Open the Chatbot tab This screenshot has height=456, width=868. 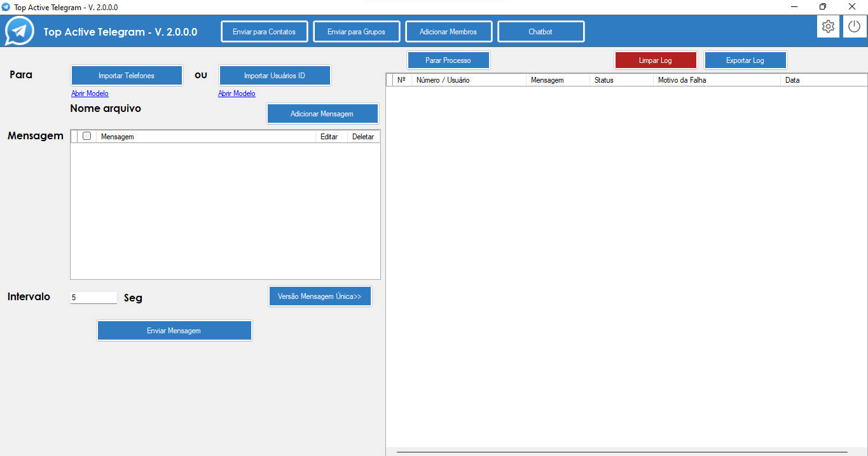point(541,32)
